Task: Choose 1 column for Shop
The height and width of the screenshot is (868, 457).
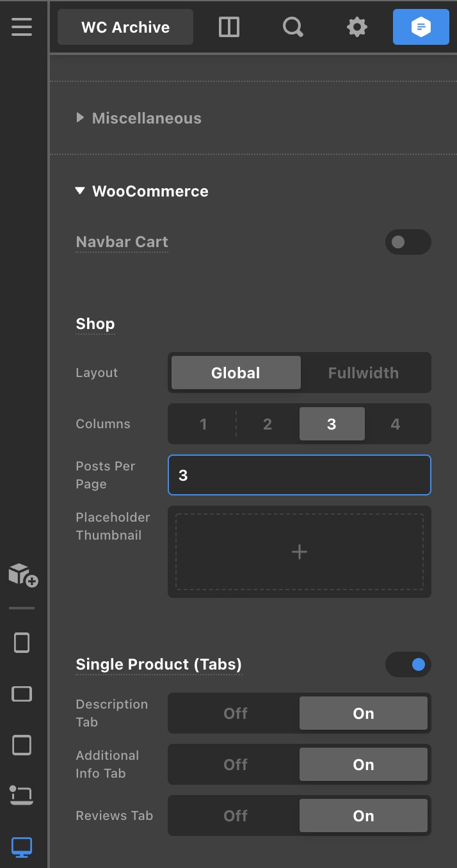Action: pos(204,424)
